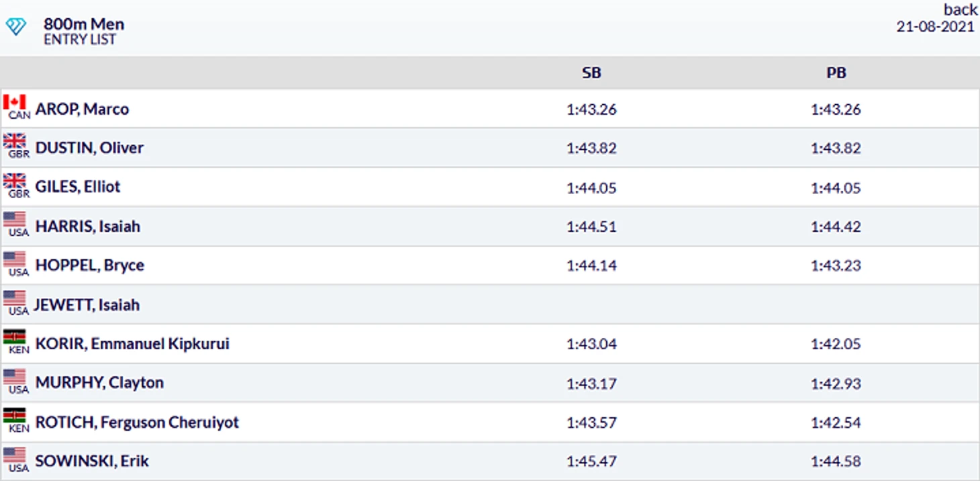Click the blue diamond league logo icon

tap(15, 28)
